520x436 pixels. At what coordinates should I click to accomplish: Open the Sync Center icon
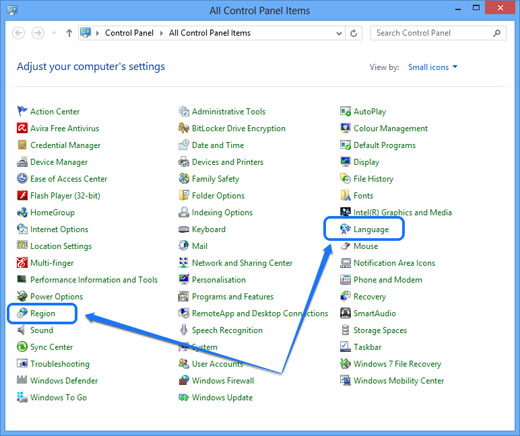pos(22,346)
